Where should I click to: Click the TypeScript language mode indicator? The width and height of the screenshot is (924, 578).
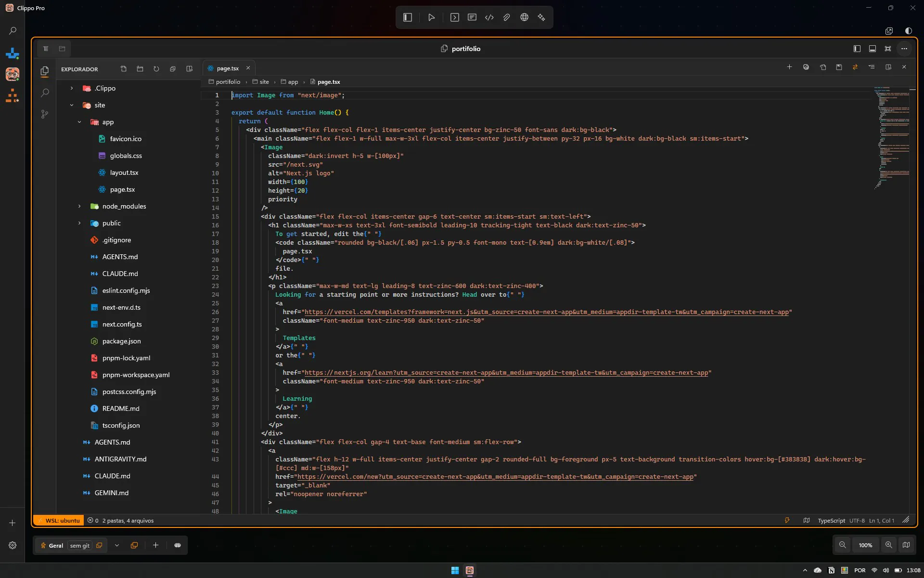click(x=831, y=520)
